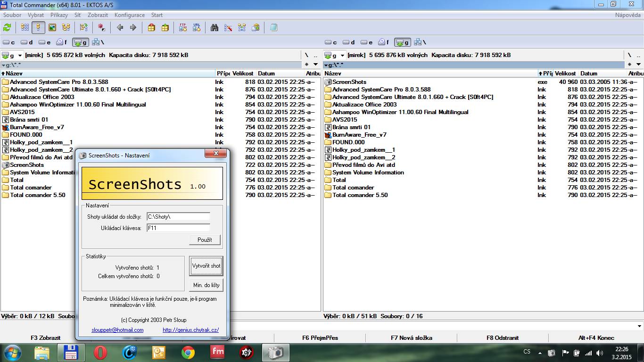Select drive c in the left panel
The width and height of the screenshot is (644, 362).
[x=9, y=42]
